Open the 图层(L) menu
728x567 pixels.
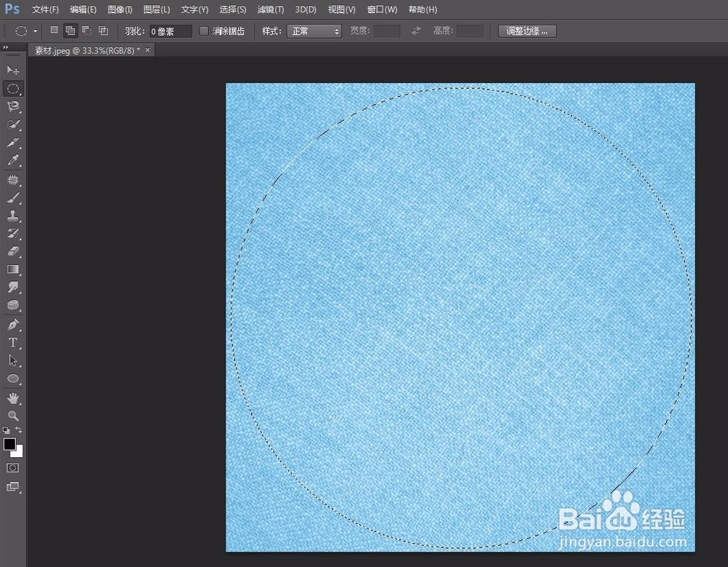tap(157, 9)
